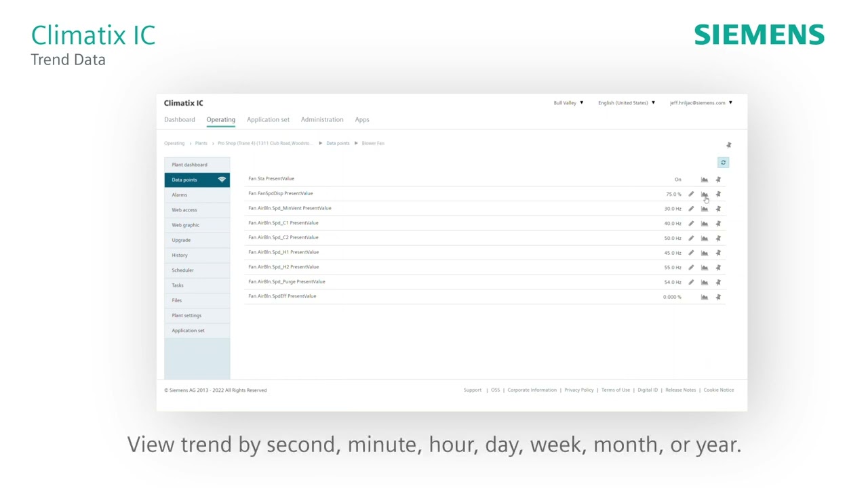Click the Pro Shop plant breadcrumb

click(265, 143)
